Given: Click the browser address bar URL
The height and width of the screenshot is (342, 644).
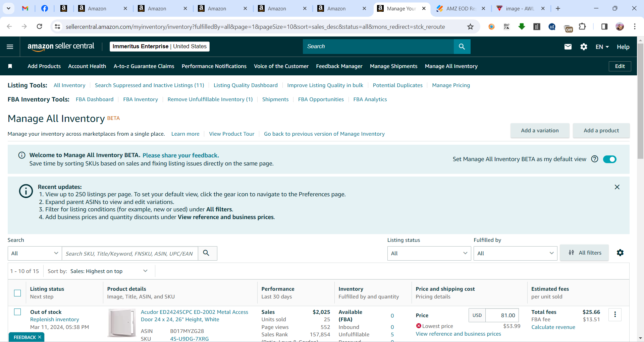Looking at the screenshot, I should tap(255, 27).
